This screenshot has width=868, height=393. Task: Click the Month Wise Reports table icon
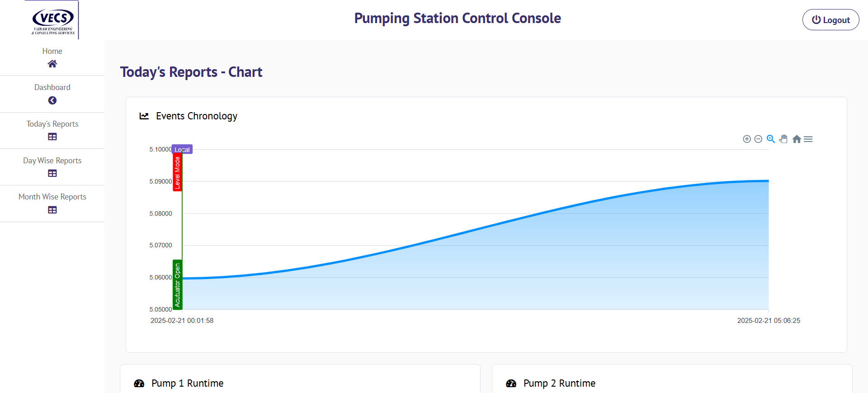(x=52, y=210)
